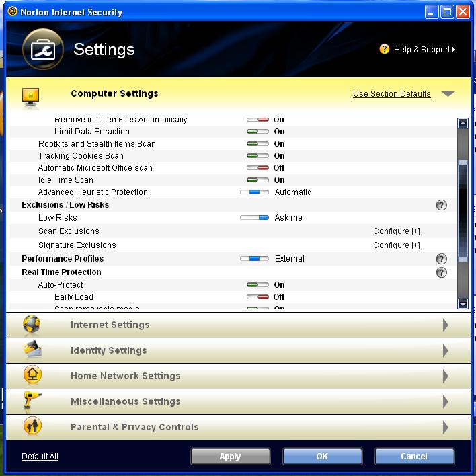Collapse the Computer Settings section arrow
Screen dimensions: 476x476
pyautogui.click(x=448, y=94)
